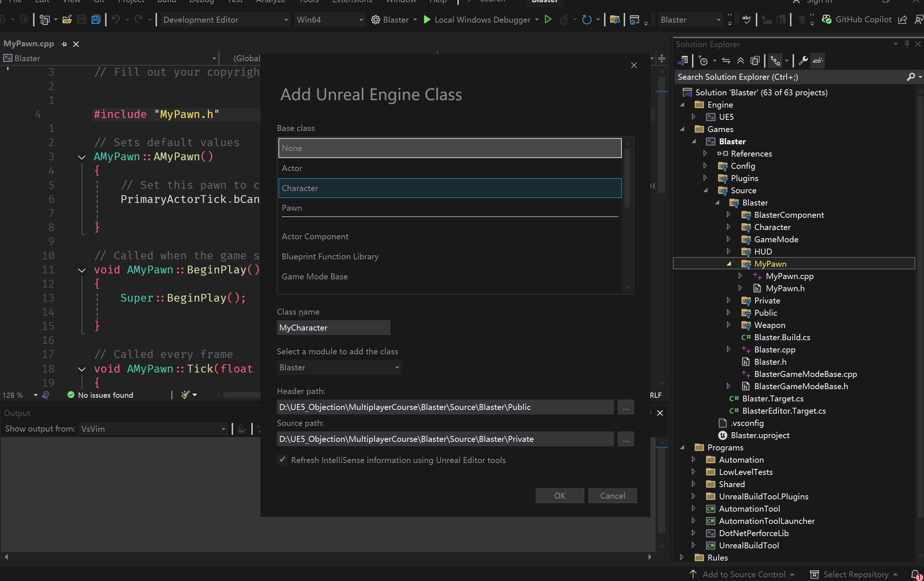Click the Solution Explorer auto-hide pin icon
The width and height of the screenshot is (924, 581).
pos(907,44)
